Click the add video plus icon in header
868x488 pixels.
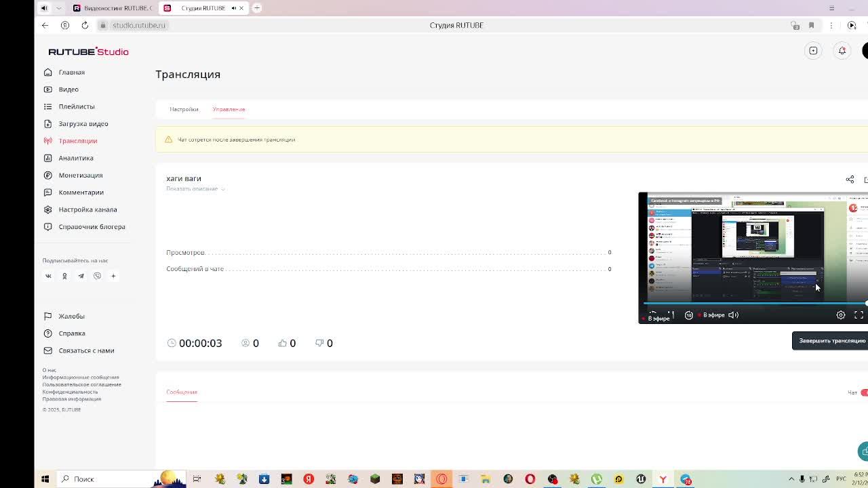(x=813, y=51)
